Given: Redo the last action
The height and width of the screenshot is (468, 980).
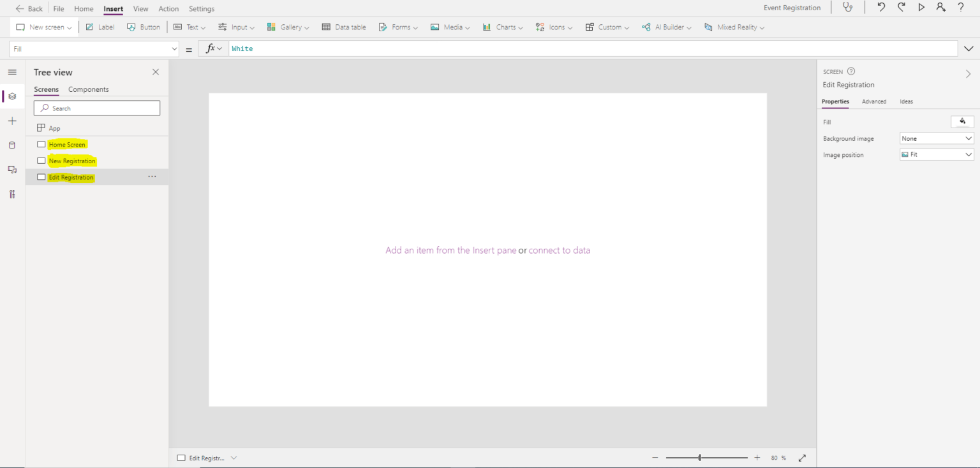Looking at the screenshot, I should pyautogui.click(x=901, y=8).
